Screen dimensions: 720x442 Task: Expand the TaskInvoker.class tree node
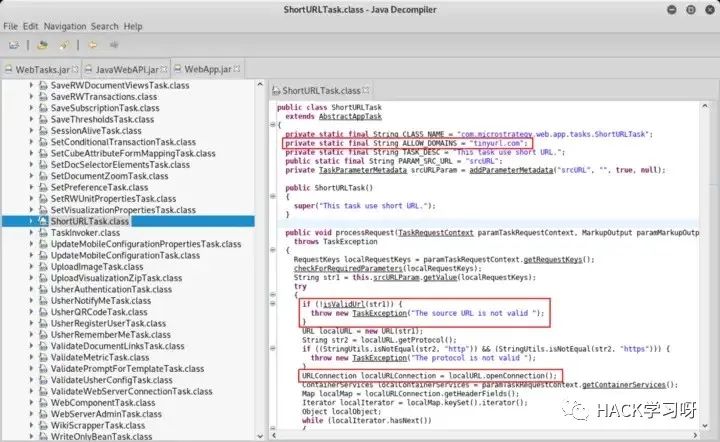click(x=31, y=232)
